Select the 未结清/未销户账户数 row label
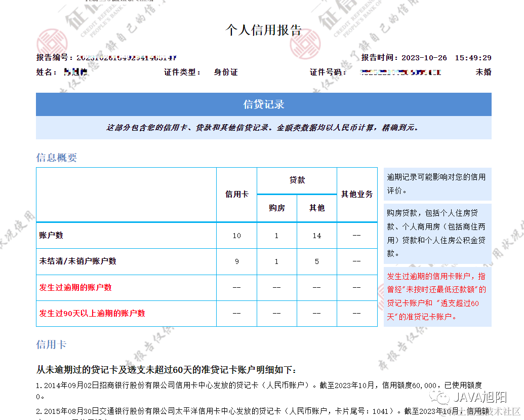Viewport: 524px width, 420px height. [x=78, y=261]
